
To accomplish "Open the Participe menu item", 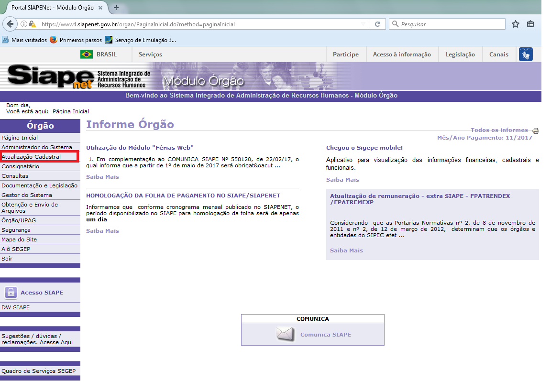I will point(346,54).
